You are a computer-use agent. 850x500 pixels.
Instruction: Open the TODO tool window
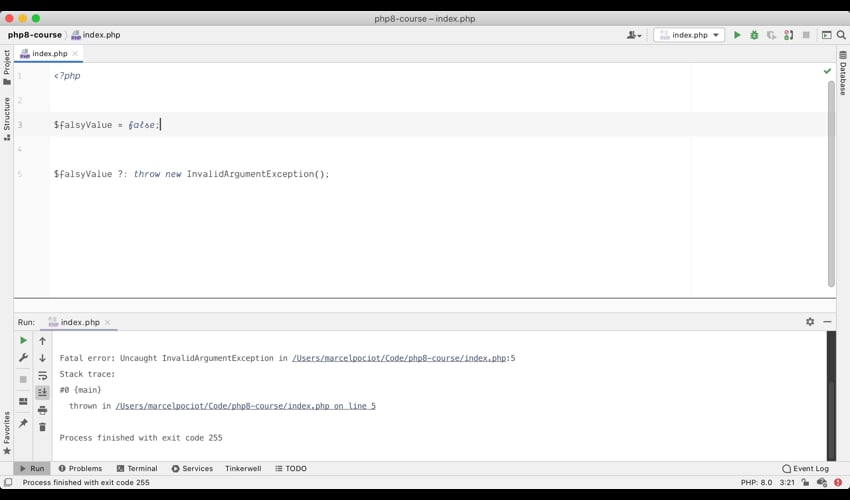291,468
